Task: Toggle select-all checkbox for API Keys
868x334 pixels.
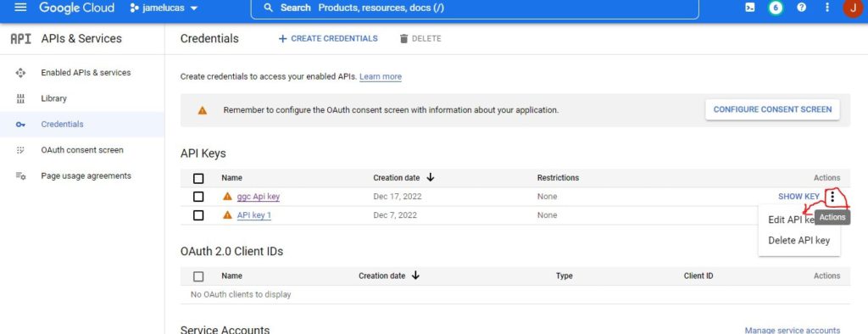Action: [198, 178]
